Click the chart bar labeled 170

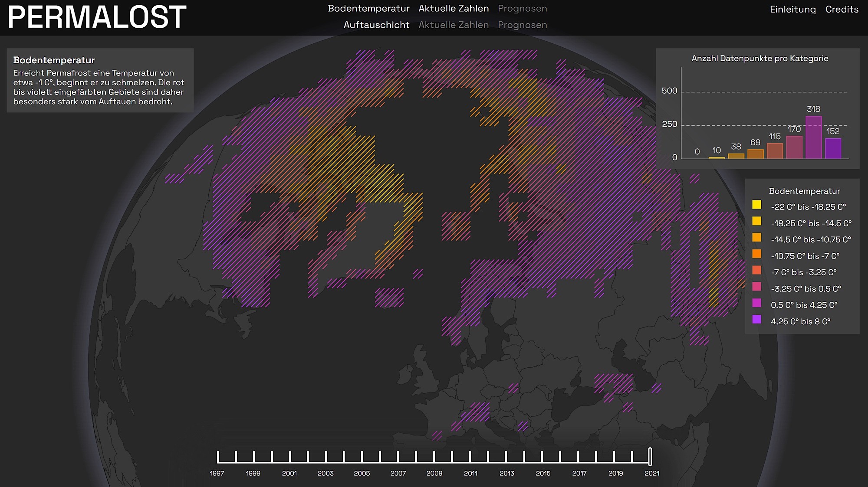794,147
